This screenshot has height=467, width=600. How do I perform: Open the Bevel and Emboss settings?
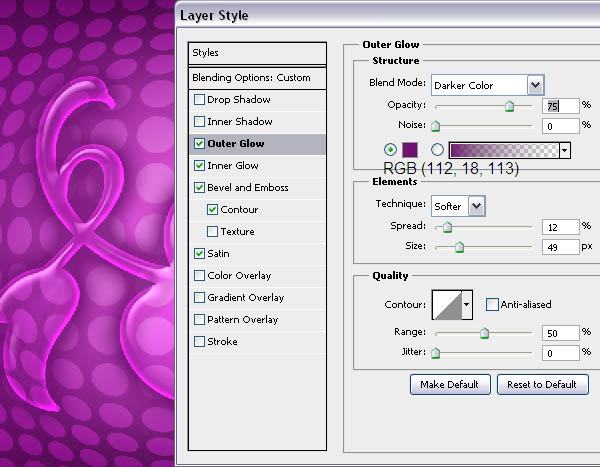[247, 188]
